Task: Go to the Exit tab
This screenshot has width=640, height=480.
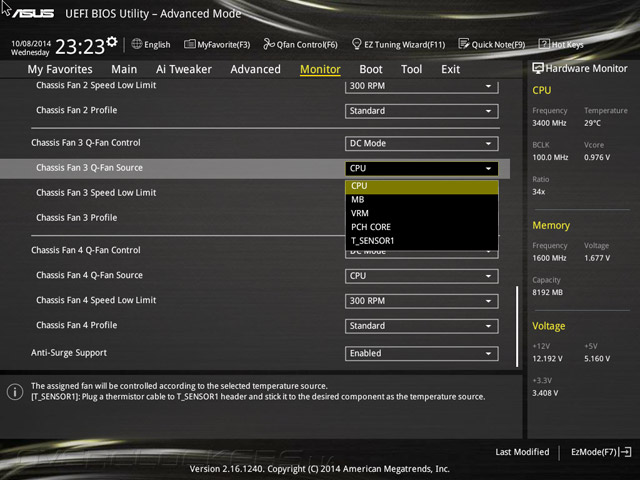Action: (x=450, y=69)
